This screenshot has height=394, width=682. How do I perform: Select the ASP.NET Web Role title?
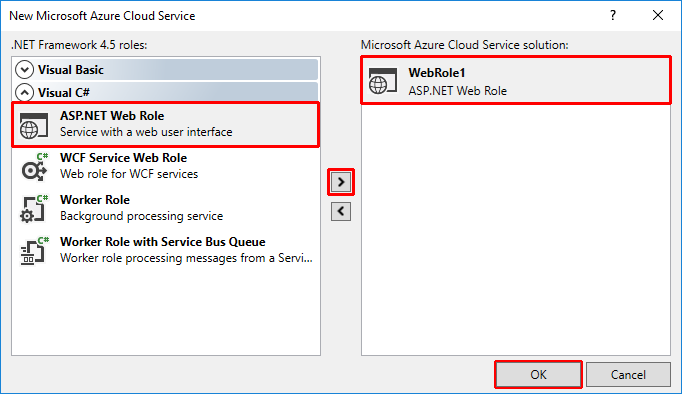coord(112,116)
